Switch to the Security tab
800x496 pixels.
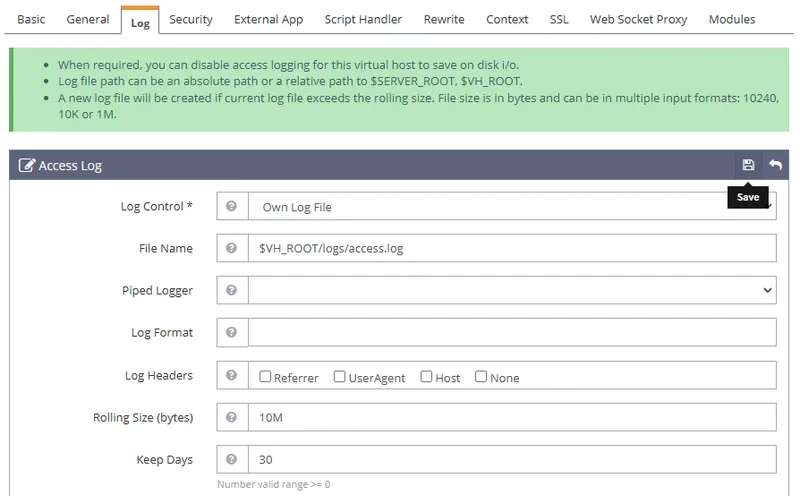pos(191,19)
